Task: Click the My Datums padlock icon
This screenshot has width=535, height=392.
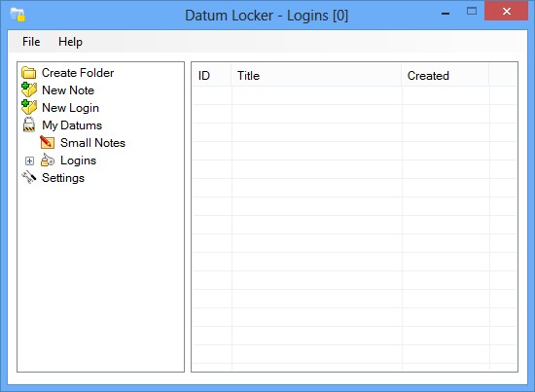Action: pos(29,125)
